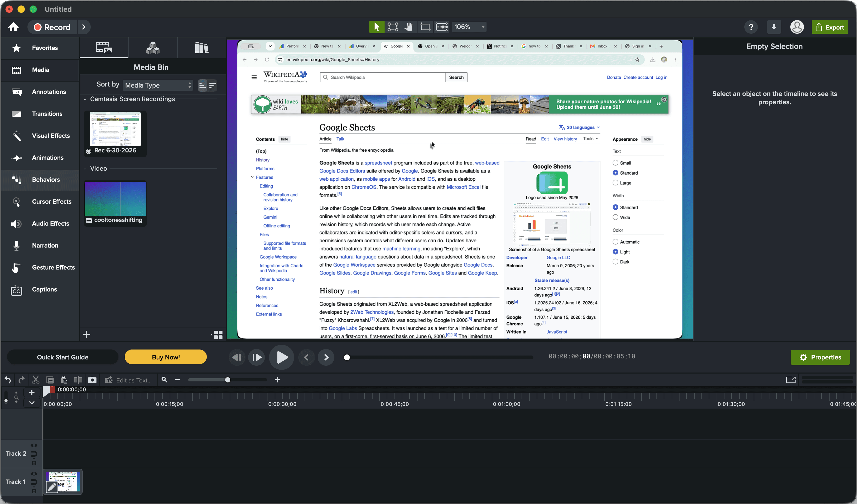Click the download arrow icon
Image resolution: width=857 pixels, height=504 pixels.
[774, 27]
